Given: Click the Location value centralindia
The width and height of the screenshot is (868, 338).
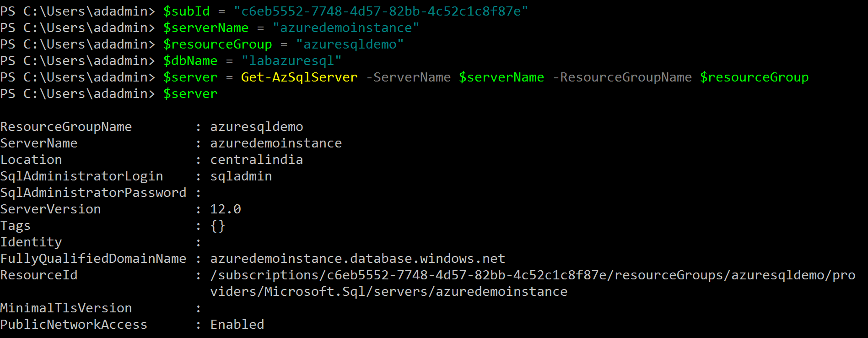Looking at the screenshot, I should 256,160.
